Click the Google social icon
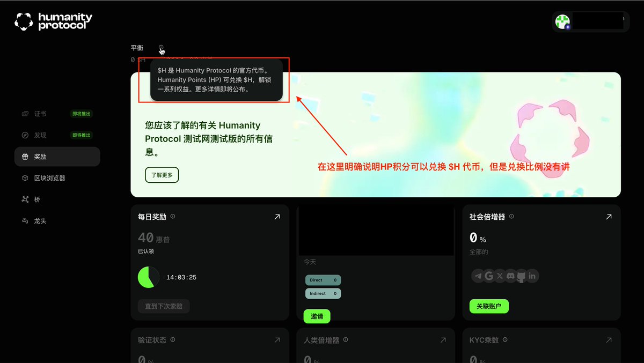 pos(488,276)
